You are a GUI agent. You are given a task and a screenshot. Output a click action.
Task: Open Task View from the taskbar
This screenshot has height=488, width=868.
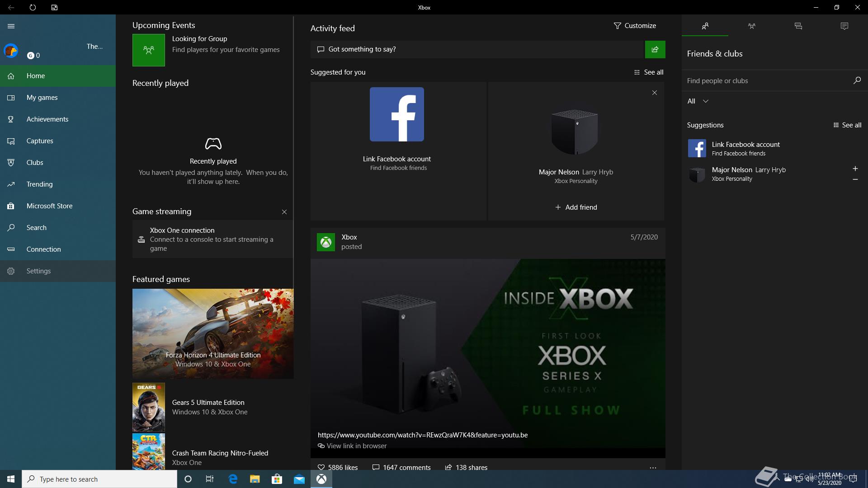[210, 479]
